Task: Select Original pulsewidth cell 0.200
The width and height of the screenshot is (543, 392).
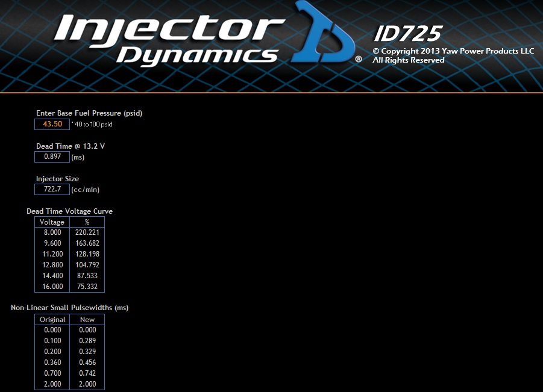Action: coord(52,352)
